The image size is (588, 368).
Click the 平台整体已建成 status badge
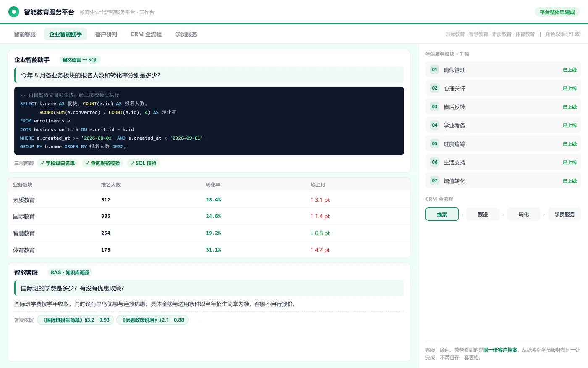[557, 12]
